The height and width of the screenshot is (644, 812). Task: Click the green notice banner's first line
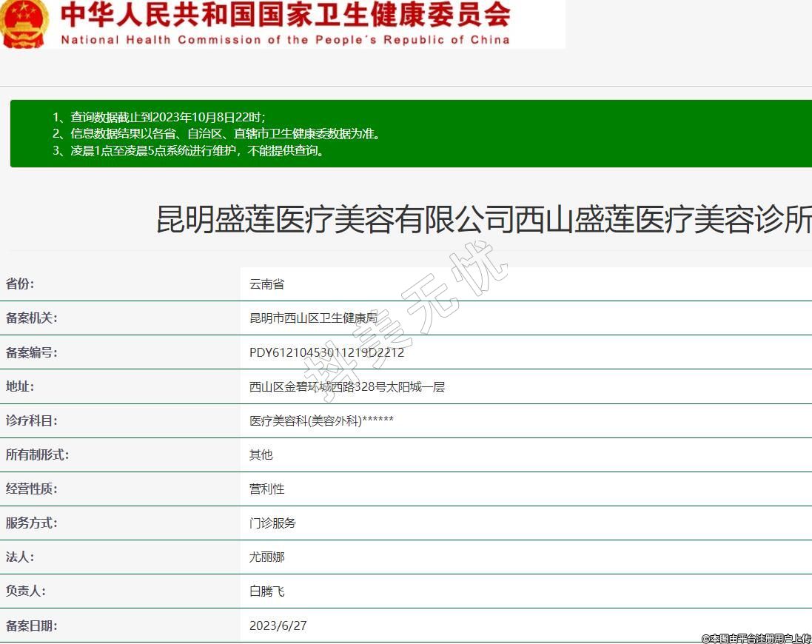[x=158, y=117]
